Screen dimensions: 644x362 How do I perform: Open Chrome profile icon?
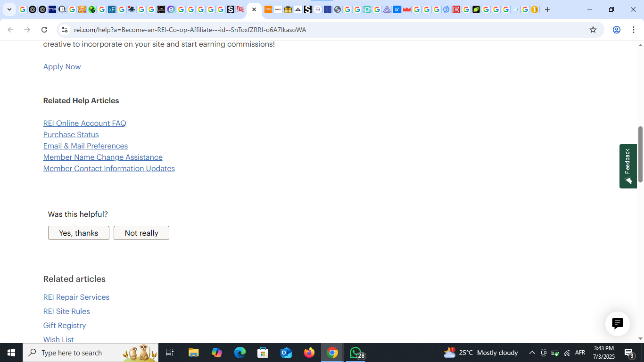coord(617,30)
